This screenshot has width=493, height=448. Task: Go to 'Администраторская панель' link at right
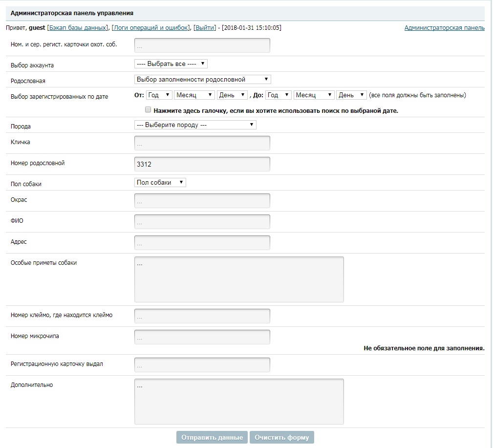pos(444,28)
